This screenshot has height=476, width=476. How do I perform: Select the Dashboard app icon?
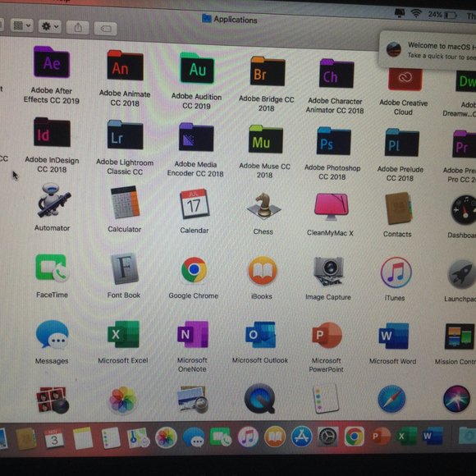(464, 210)
